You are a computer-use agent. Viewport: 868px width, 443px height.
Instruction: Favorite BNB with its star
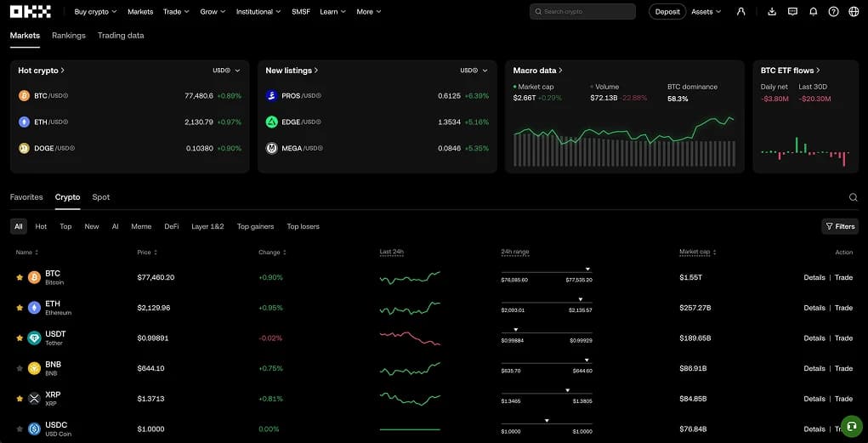(x=20, y=368)
